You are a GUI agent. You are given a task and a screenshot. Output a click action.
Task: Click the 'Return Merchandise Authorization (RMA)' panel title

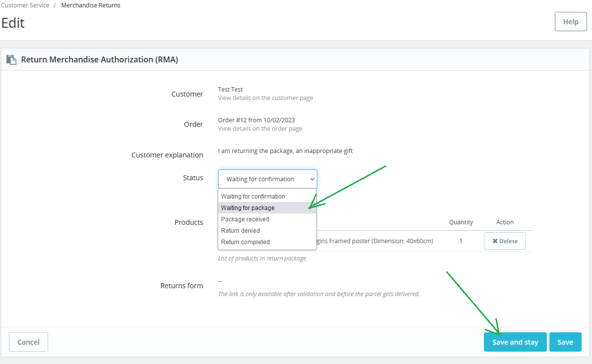click(99, 60)
